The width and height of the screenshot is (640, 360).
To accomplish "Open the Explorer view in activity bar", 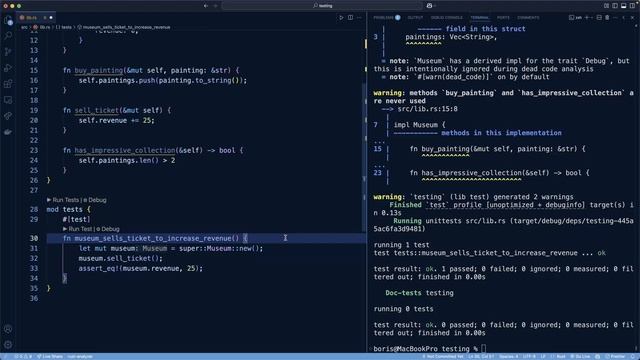I will point(8,20).
